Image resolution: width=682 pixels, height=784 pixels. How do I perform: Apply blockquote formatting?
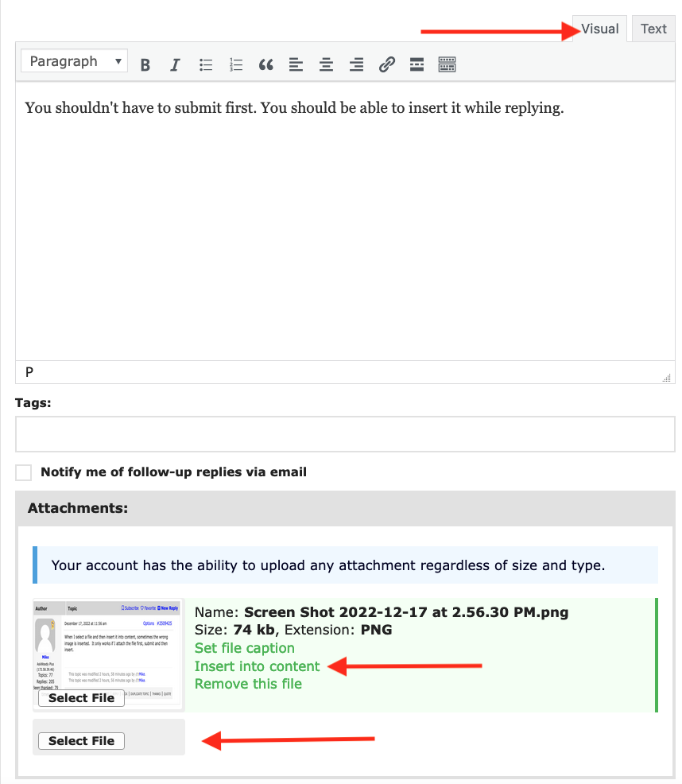pyautogui.click(x=266, y=65)
